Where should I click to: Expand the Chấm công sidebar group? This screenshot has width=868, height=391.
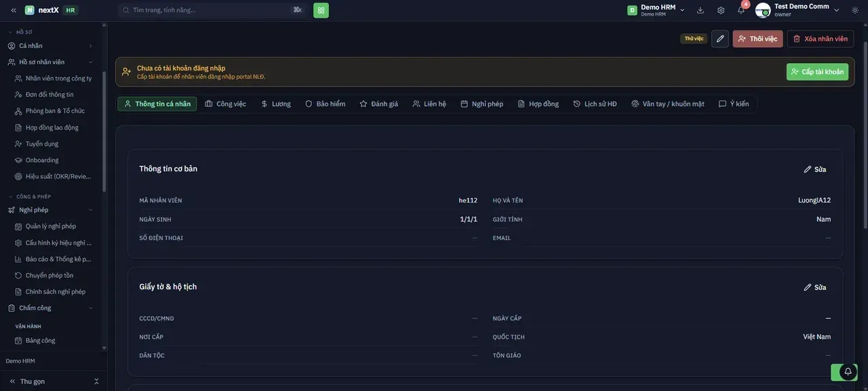(50, 308)
